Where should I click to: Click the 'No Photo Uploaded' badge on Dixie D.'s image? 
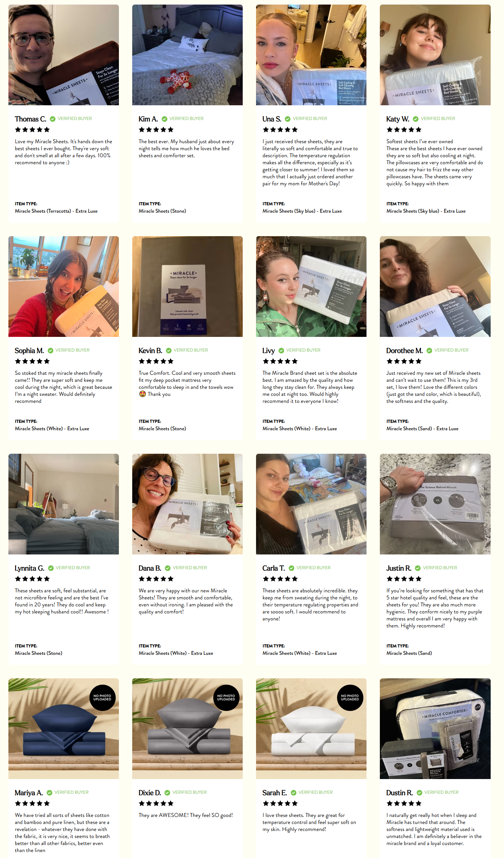(226, 698)
